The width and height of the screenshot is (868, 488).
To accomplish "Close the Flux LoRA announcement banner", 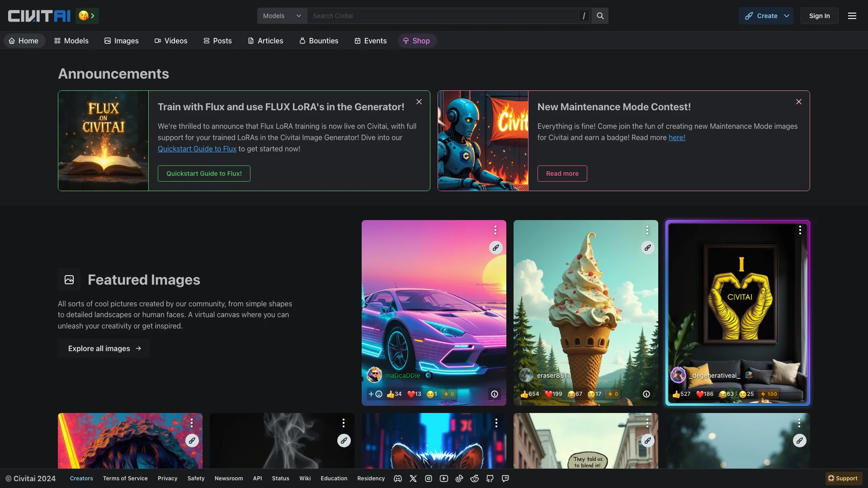I will [x=419, y=102].
